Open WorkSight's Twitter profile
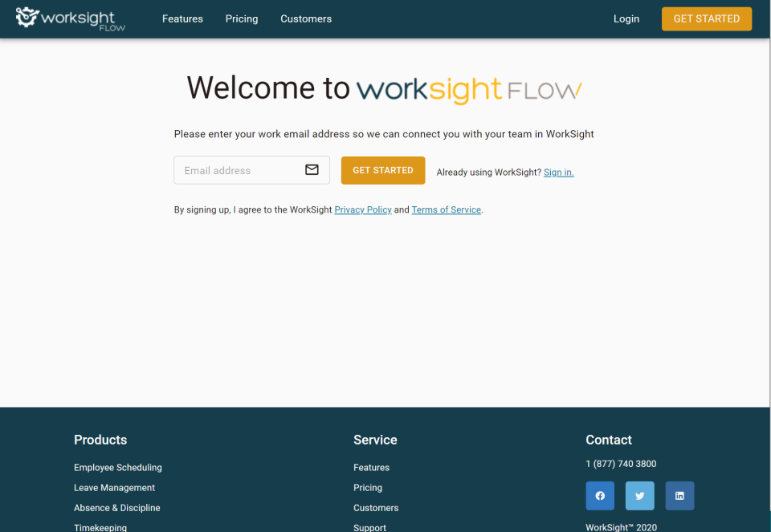The image size is (771, 532). pos(639,495)
